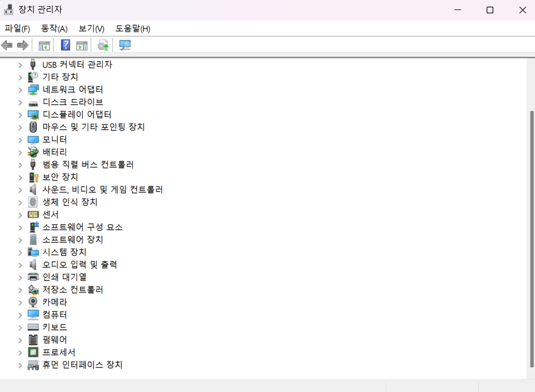535x392 pixels.
Task: Open the 파일(F) menu
Action: pyautogui.click(x=17, y=29)
